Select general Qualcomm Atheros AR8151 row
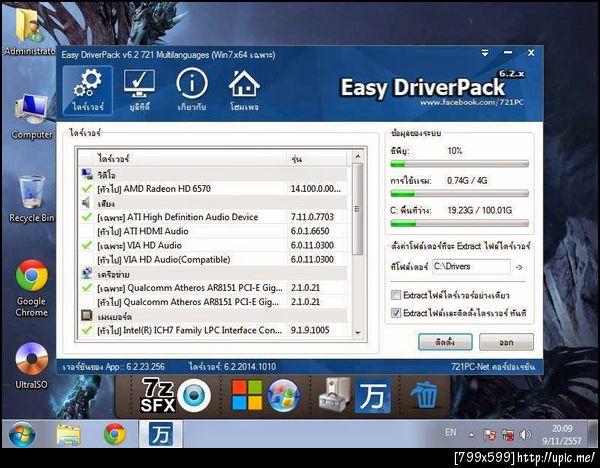 point(214,302)
